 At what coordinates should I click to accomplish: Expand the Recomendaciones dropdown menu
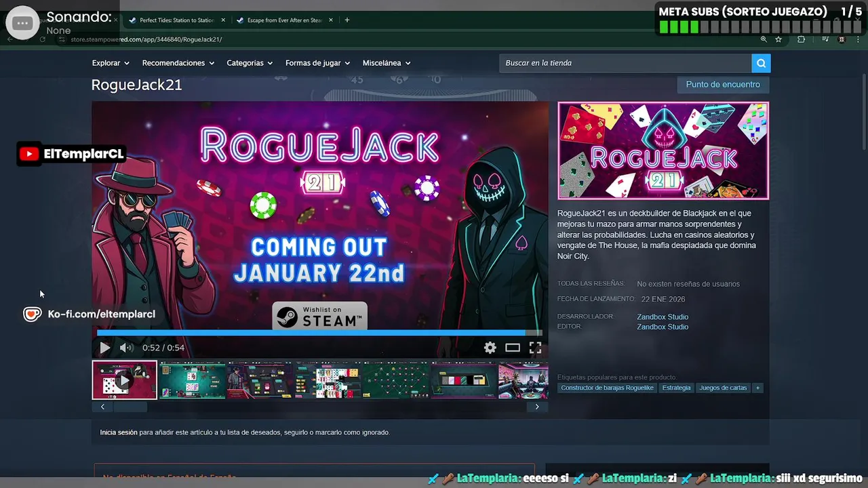[x=178, y=63]
